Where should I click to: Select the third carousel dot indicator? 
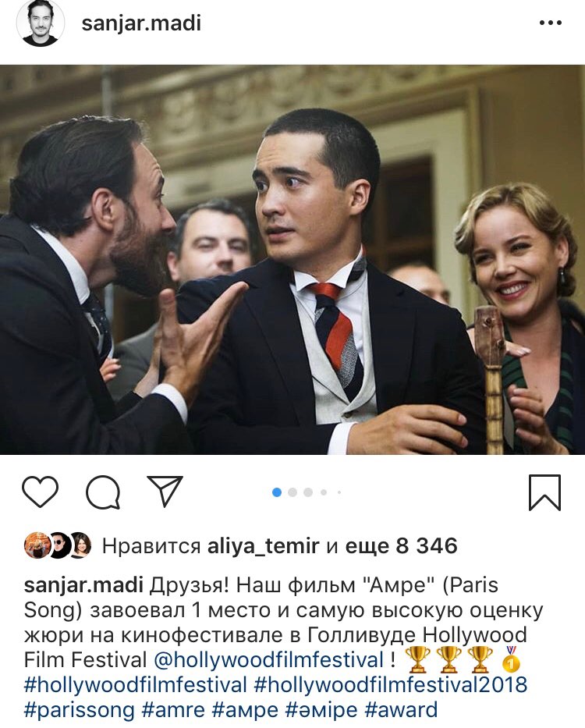point(308,492)
